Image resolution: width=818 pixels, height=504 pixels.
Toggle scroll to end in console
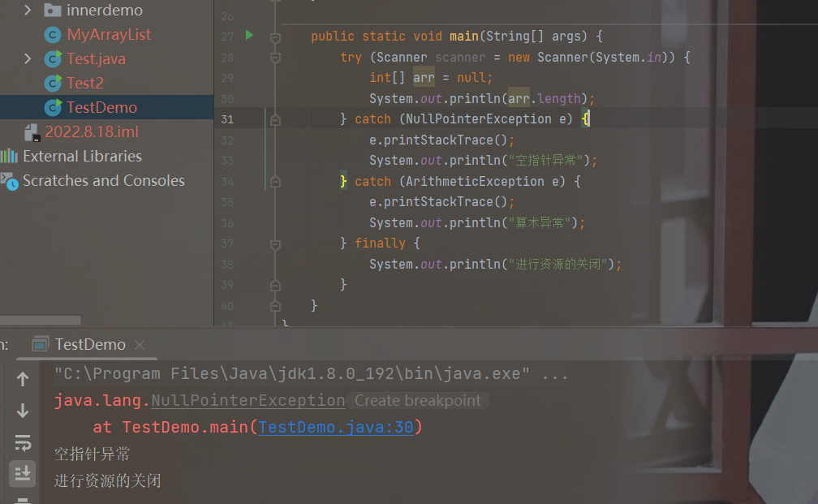23,473
